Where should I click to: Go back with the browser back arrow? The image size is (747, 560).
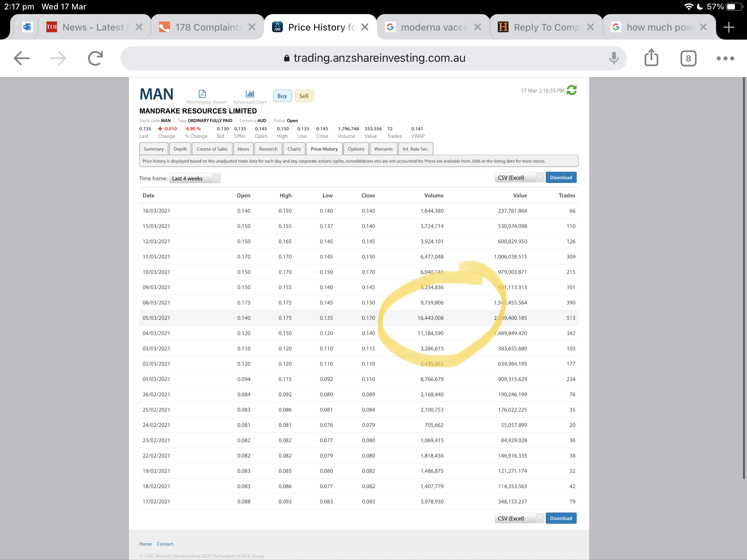click(21, 58)
